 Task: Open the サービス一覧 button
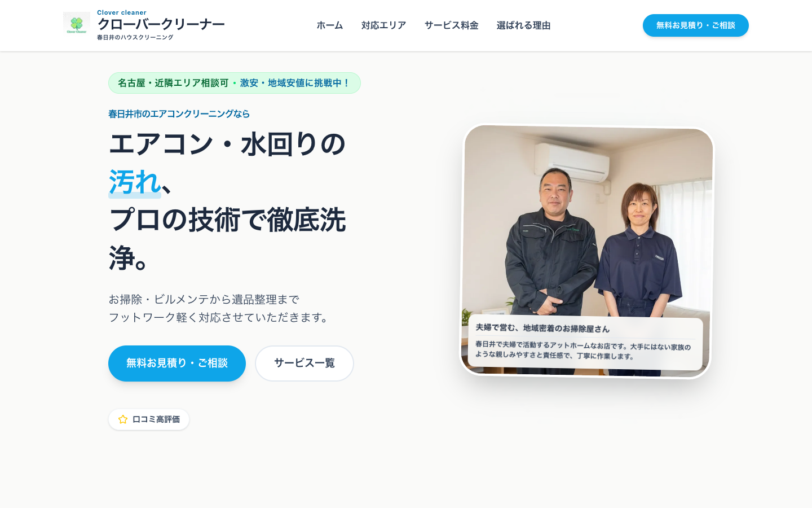point(304,364)
